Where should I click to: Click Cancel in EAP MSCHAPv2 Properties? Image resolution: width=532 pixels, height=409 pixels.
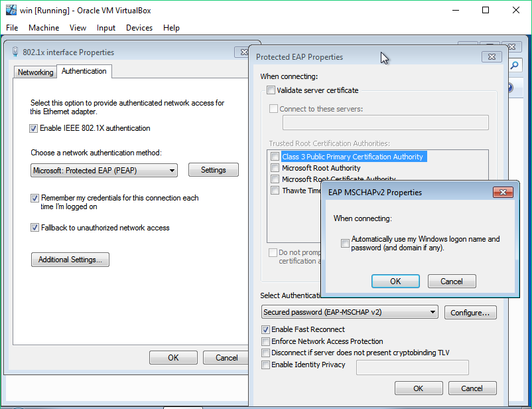click(452, 282)
